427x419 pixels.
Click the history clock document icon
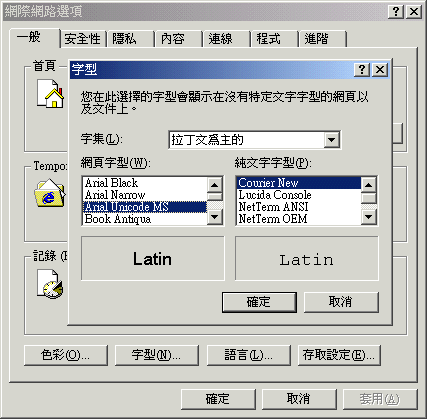(x=50, y=284)
